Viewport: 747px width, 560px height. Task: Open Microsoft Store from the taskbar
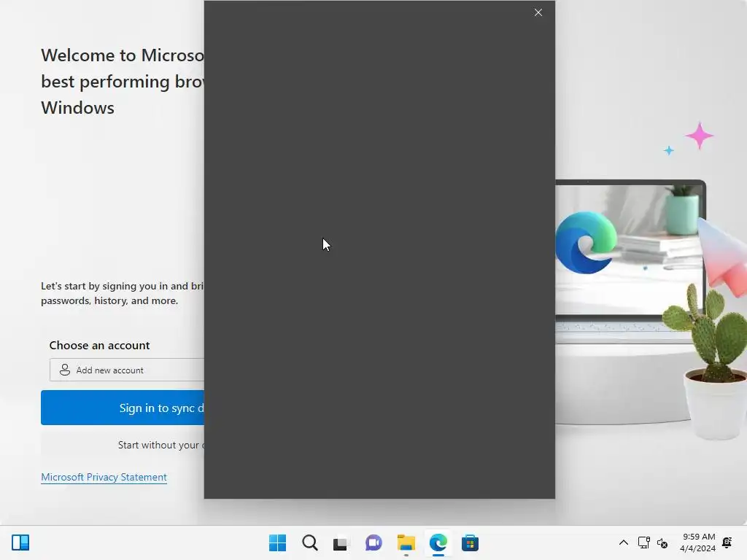[470, 542]
